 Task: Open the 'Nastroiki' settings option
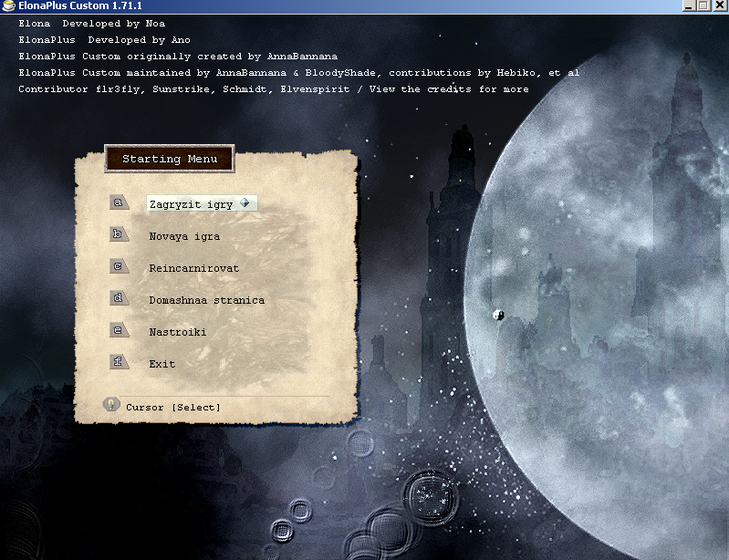point(178,332)
